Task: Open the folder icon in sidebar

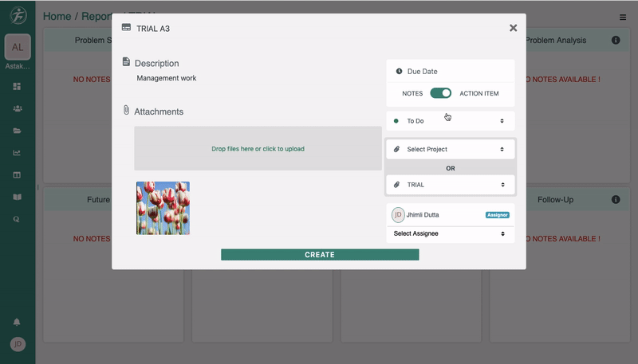Action: click(x=17, y=131)
